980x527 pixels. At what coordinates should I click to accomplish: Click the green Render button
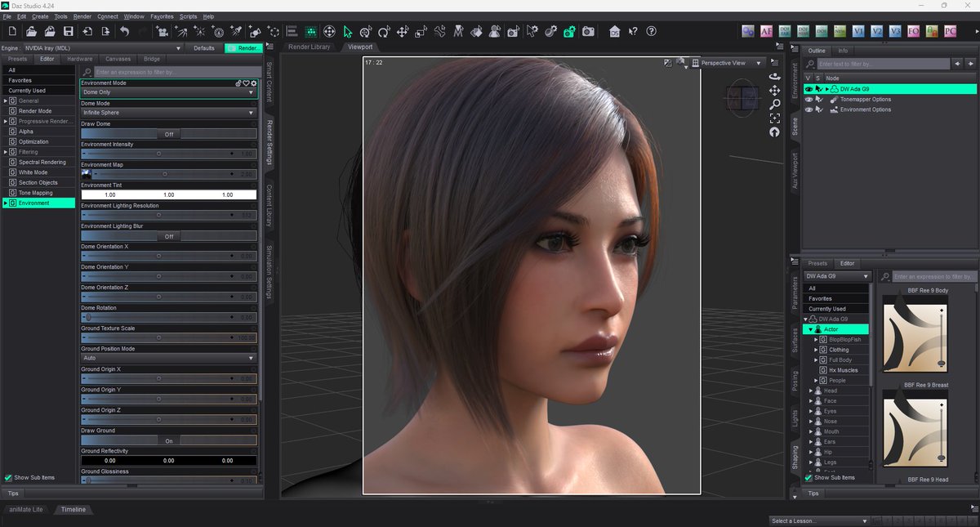tap(244, 48)
